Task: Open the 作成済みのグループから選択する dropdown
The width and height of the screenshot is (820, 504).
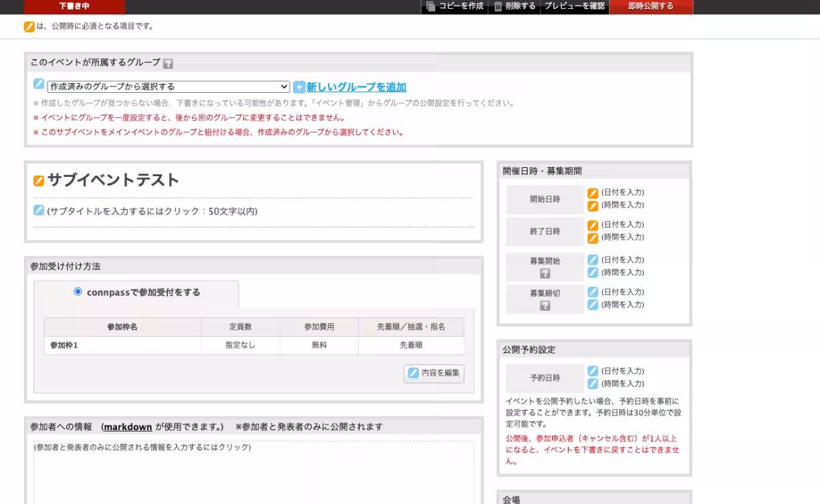Action: coord(169,87)
